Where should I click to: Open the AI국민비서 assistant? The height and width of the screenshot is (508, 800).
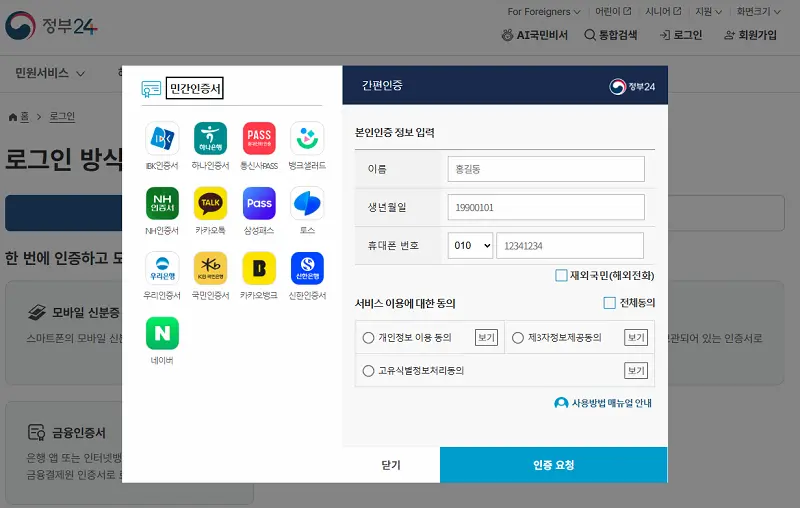coord(535,35)
